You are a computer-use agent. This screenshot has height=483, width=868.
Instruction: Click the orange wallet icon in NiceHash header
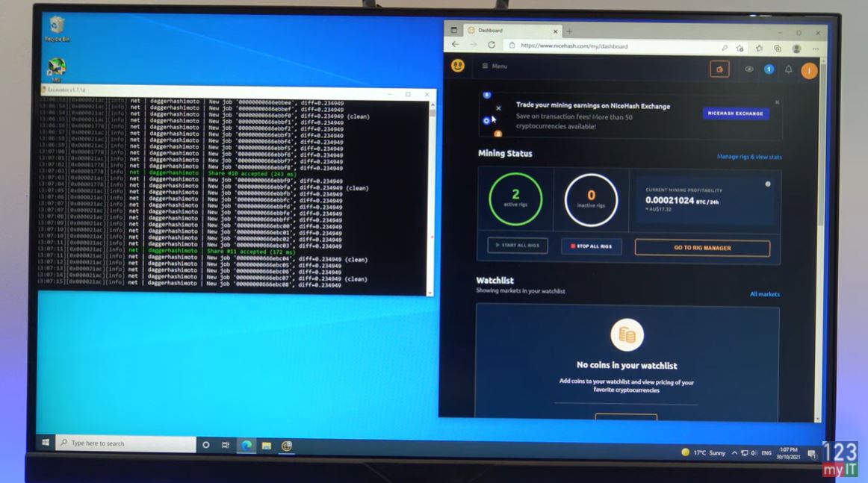pyautogui.click(x=719, y=69)
